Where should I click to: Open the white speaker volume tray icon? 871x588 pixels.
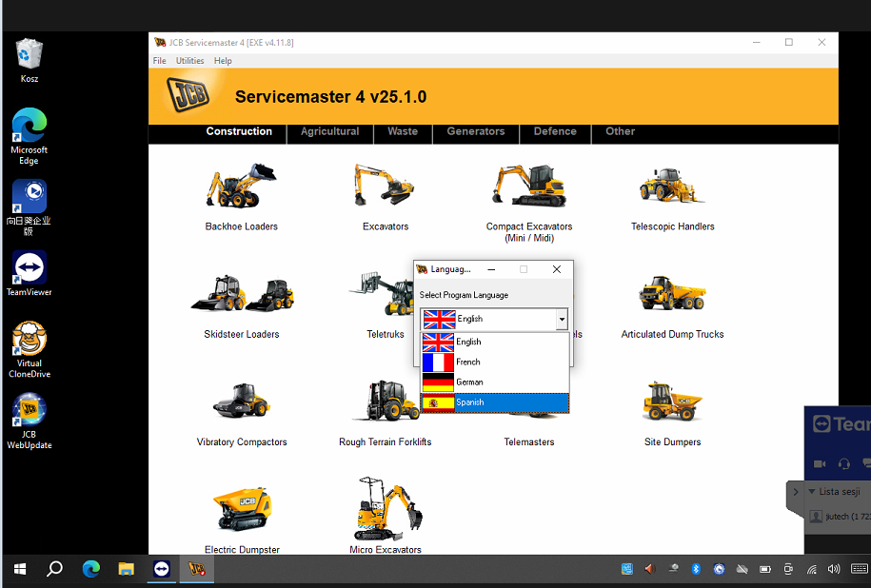point(834,569)
